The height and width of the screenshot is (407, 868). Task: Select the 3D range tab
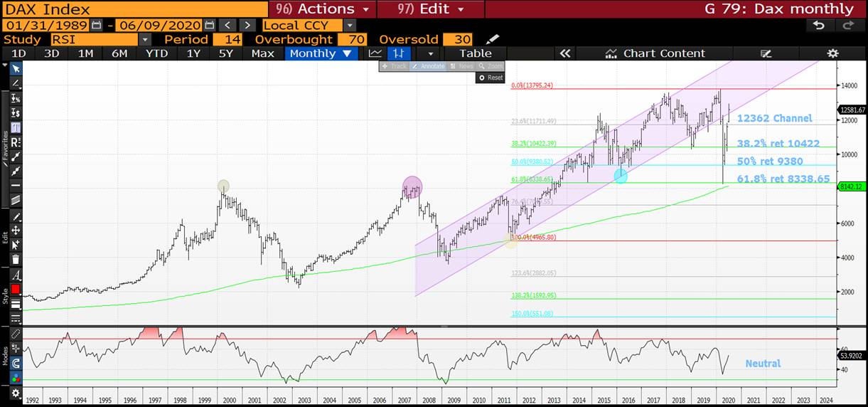(x=52, y=53)
